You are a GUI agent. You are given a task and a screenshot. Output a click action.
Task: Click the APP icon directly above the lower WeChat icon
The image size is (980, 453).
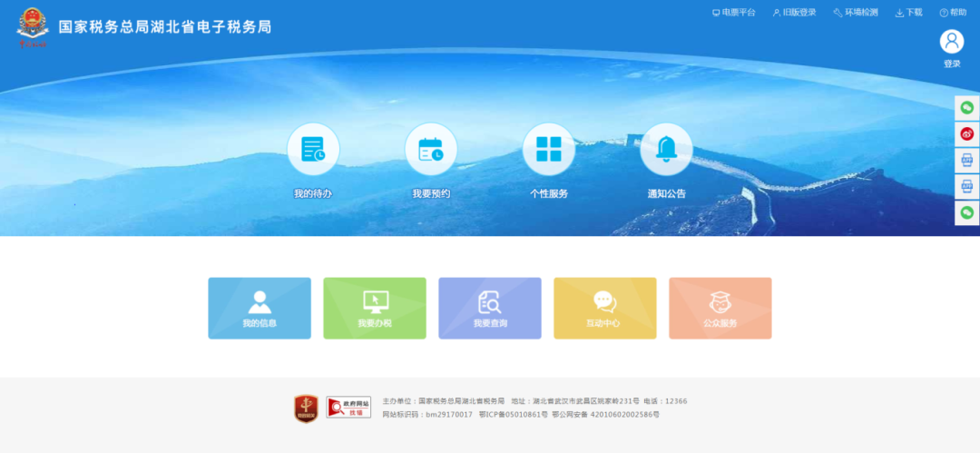[967, 186]
